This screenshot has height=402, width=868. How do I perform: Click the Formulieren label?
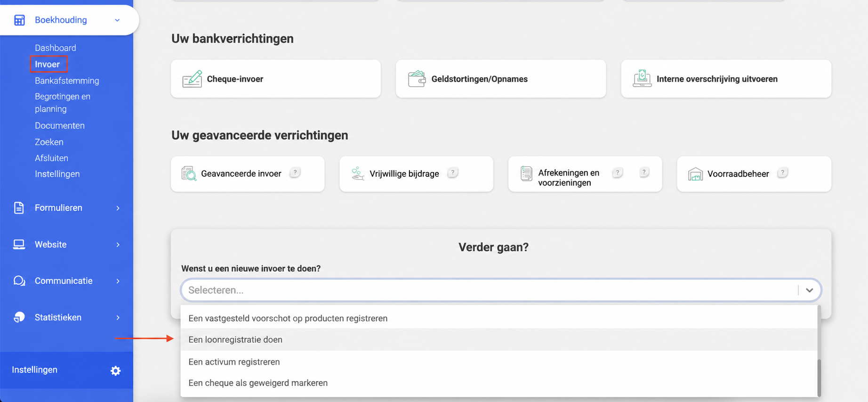point(58,208)
